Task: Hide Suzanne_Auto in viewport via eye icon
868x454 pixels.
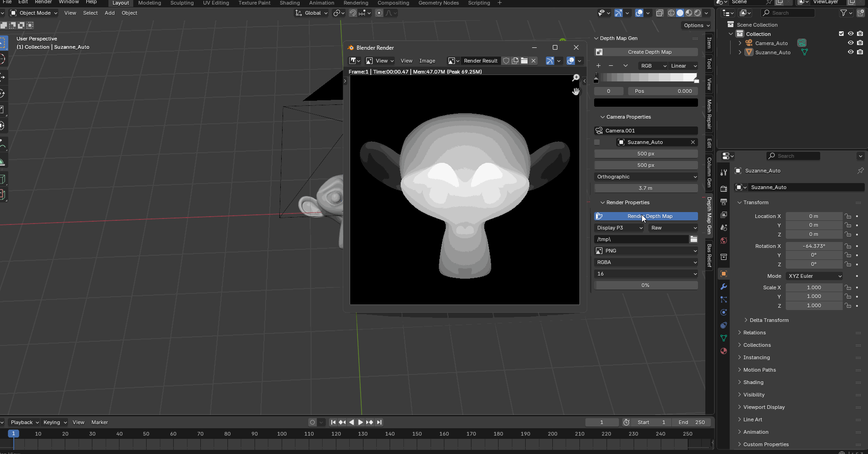Action: pyautogui.click(x=851, y=52)
